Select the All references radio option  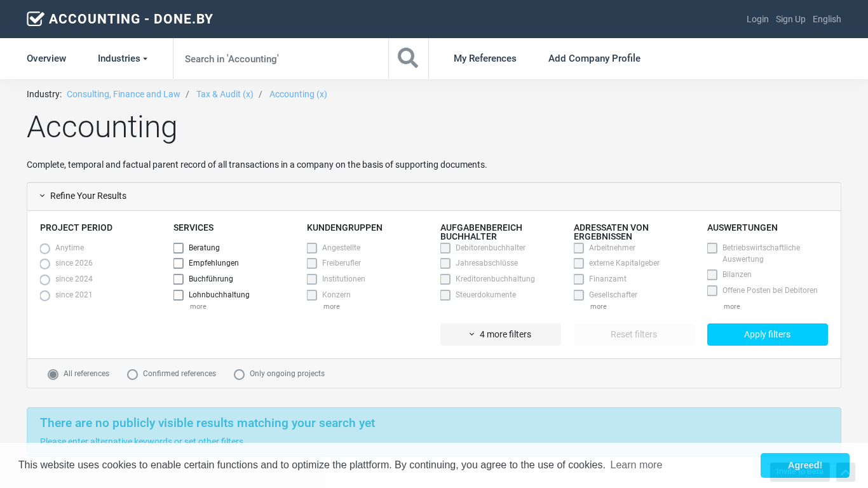click(x=53, y=374)
